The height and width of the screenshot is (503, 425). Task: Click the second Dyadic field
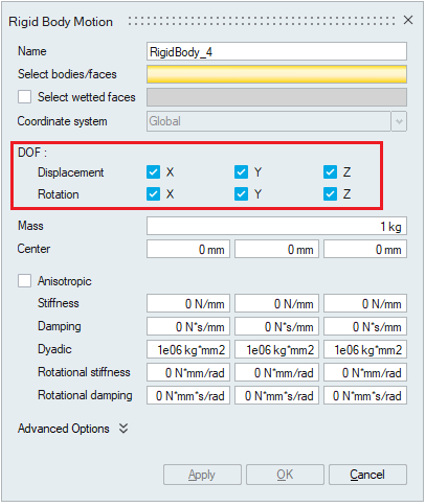click(x=276, y=349)
